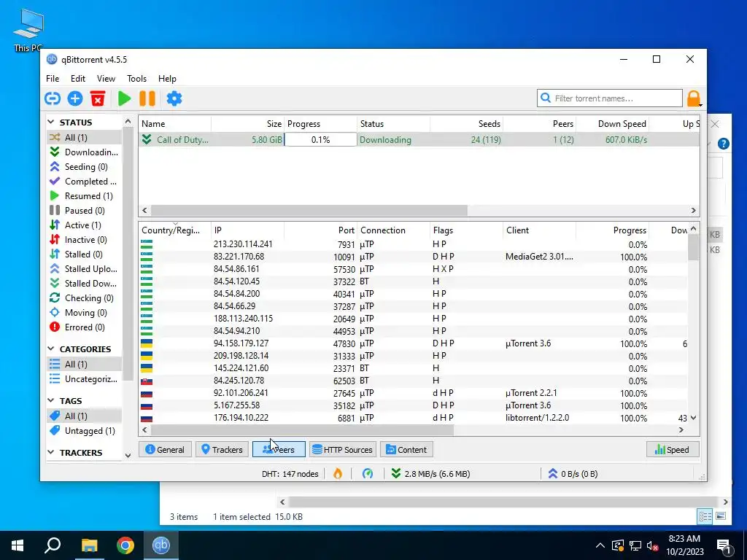
Task: Click the muted volume tray icon
Action: click(653, 545)
